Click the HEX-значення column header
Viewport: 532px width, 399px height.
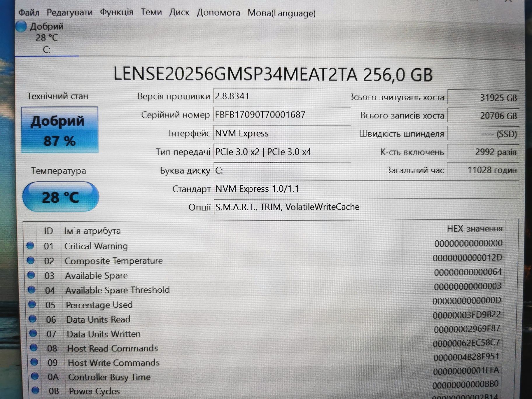coord(475,228)
